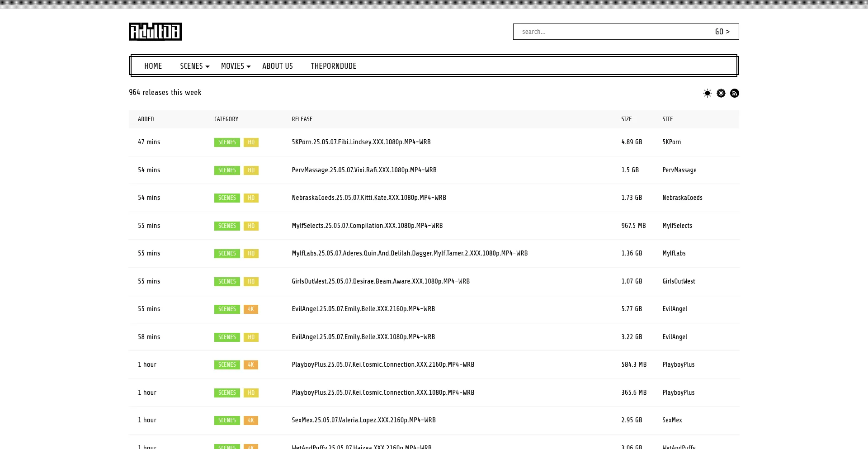
Task: Open settings via the gear icon
Action: tap(721, 93)
